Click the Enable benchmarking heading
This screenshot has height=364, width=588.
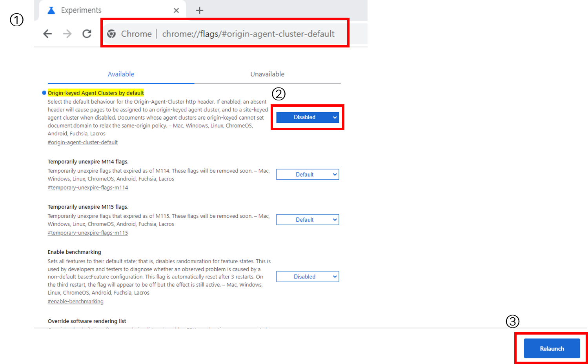coord(75,252)
